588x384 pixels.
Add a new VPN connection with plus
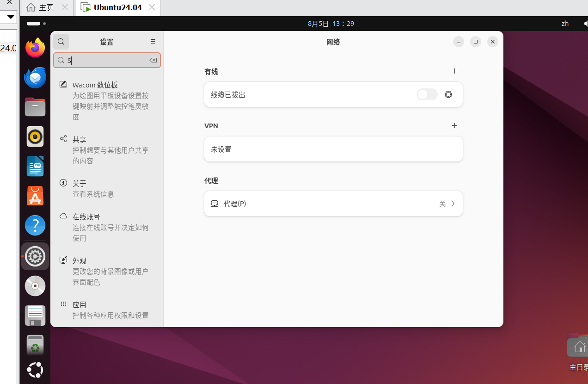[x=454, y=126]
